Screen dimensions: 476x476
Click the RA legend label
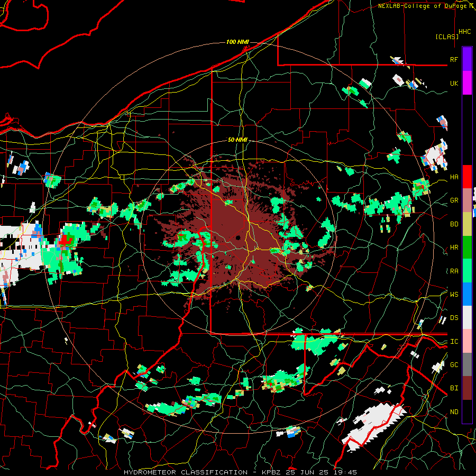(454, 271)
